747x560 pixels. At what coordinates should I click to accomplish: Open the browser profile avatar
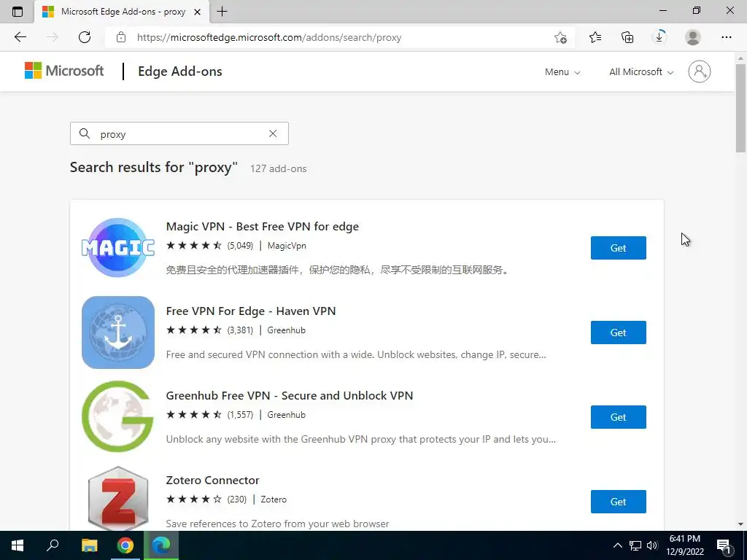(693, 37)
